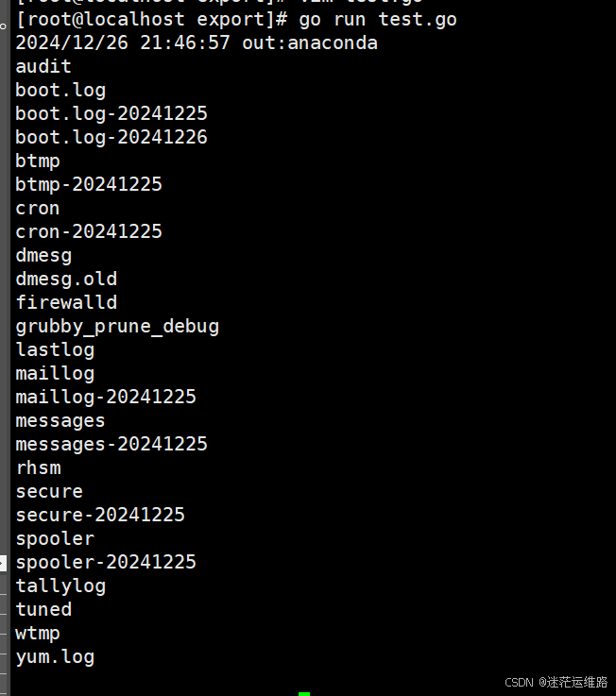The width and height of the screenshot is (616, 696).
Task: Select the 'rhsm' output line
Action: coord(38,467)
